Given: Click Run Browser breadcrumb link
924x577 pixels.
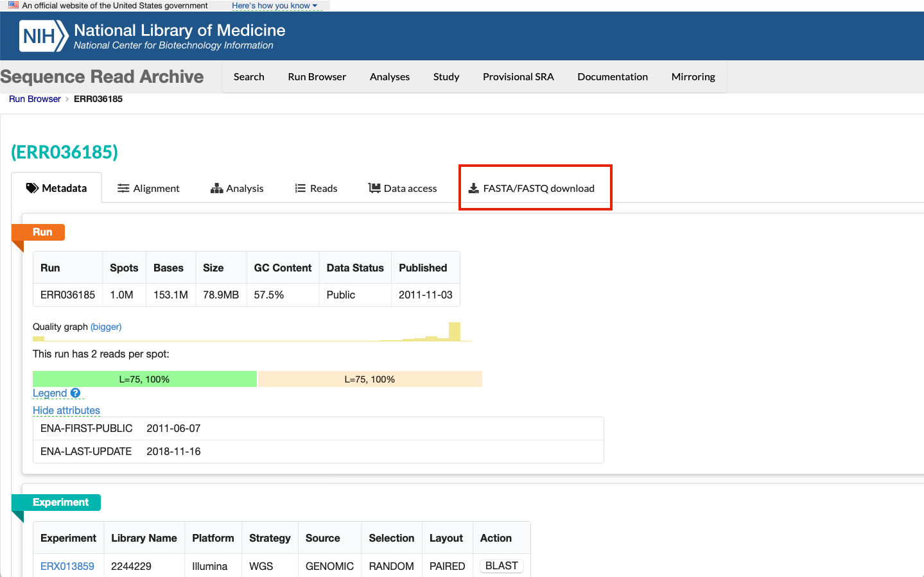Looking at the screenshot, I should (35, 99).
